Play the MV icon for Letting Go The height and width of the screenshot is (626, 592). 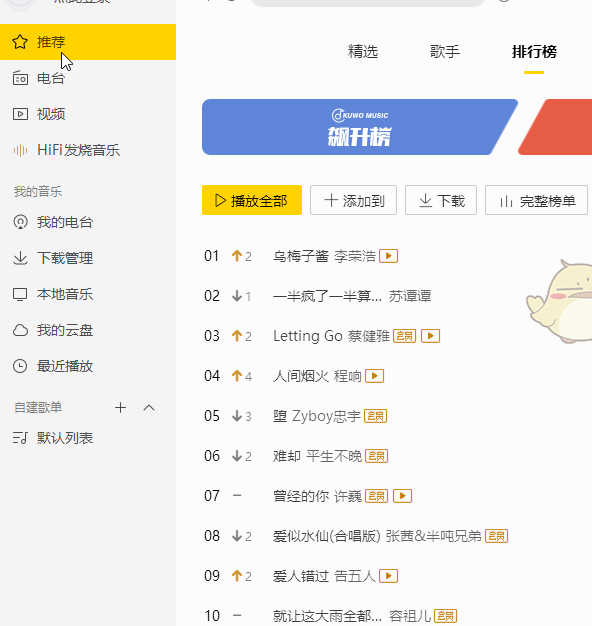coord(430,336)
